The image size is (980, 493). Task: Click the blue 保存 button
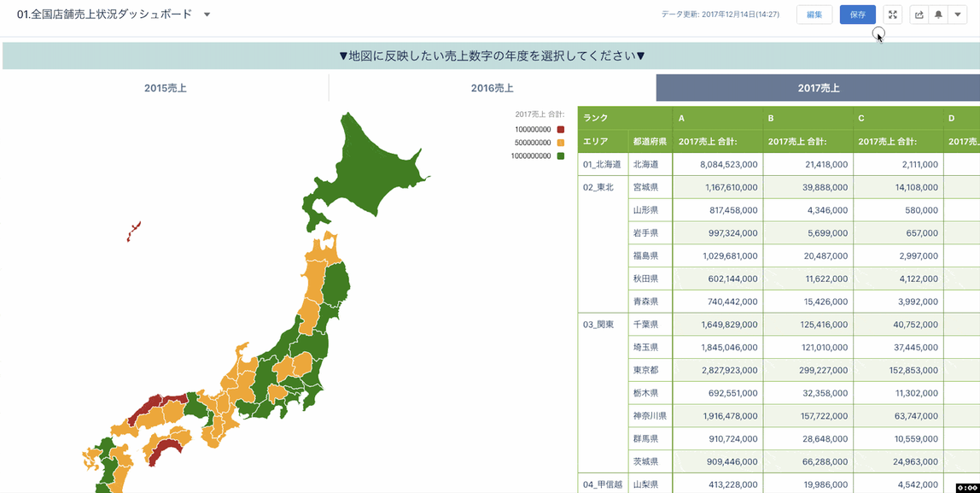(x=857, y=15)
